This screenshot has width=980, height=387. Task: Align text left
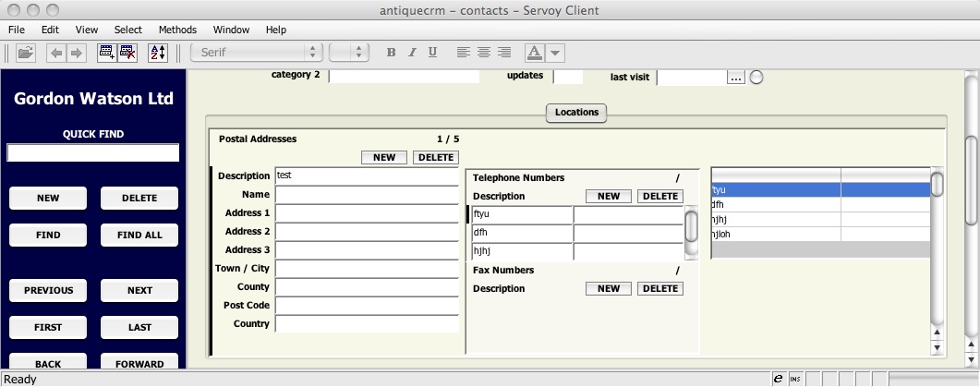click(463, 53)
